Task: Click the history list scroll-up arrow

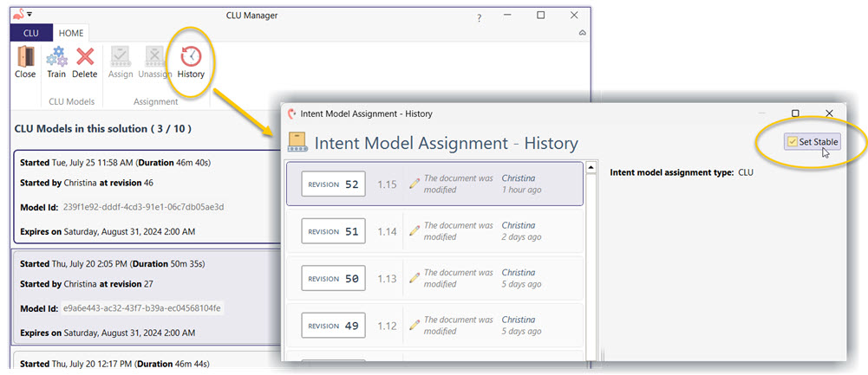Action: [591, 167]
